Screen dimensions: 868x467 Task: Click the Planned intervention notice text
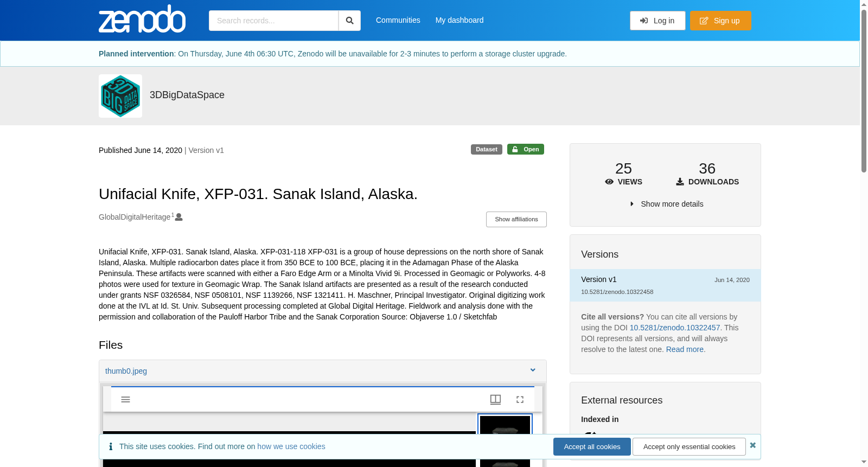(333, 54)
